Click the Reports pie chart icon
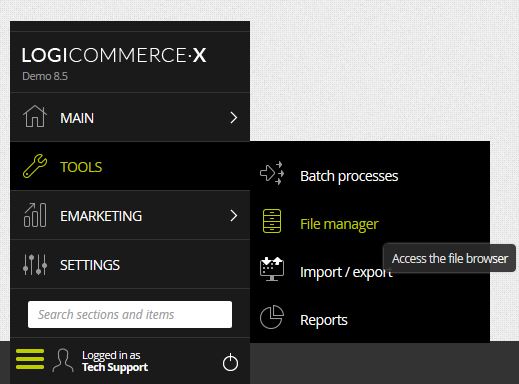519x384 pixels. click(272, 317)
